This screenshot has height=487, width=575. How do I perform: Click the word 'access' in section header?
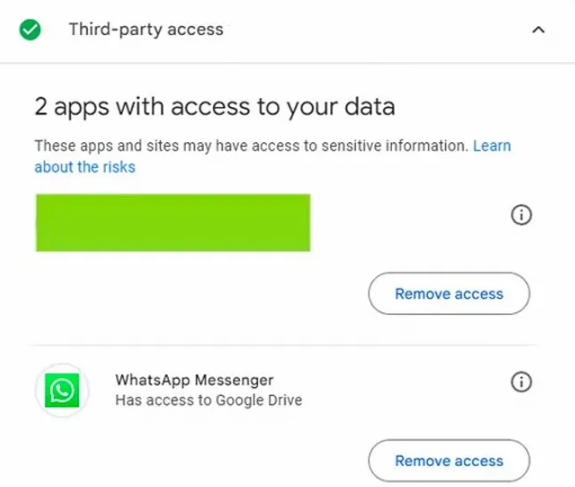tap(195, 29)
